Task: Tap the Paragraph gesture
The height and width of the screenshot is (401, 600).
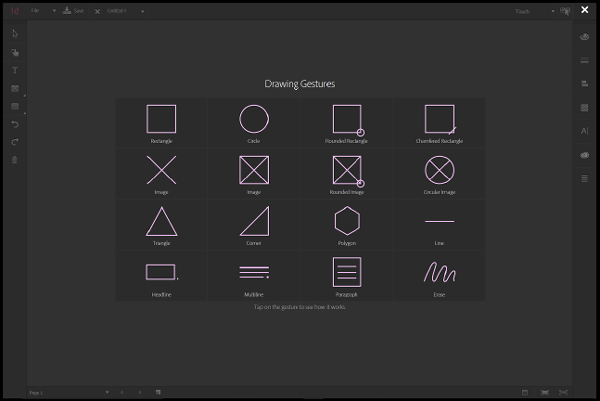Action: click(347, 276)
